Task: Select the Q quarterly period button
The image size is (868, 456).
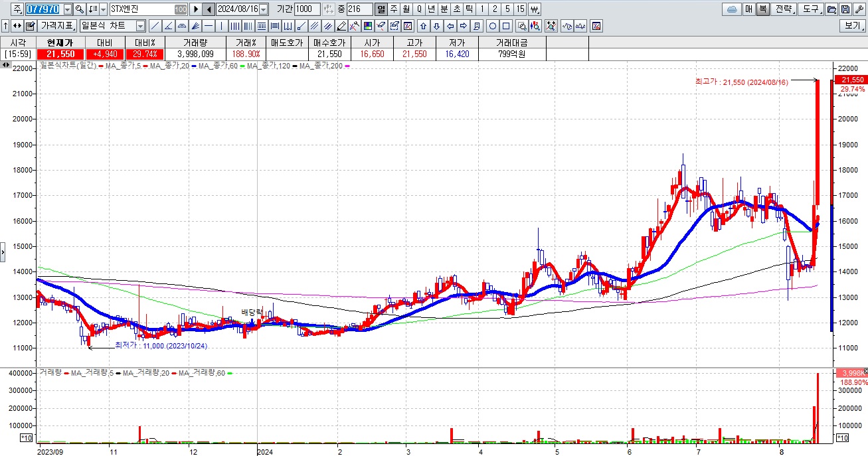Action: (x=418, y=9)
